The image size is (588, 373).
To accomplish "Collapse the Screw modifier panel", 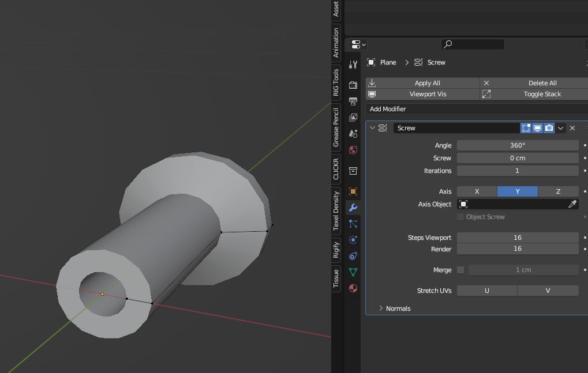I will pos(372,128).
